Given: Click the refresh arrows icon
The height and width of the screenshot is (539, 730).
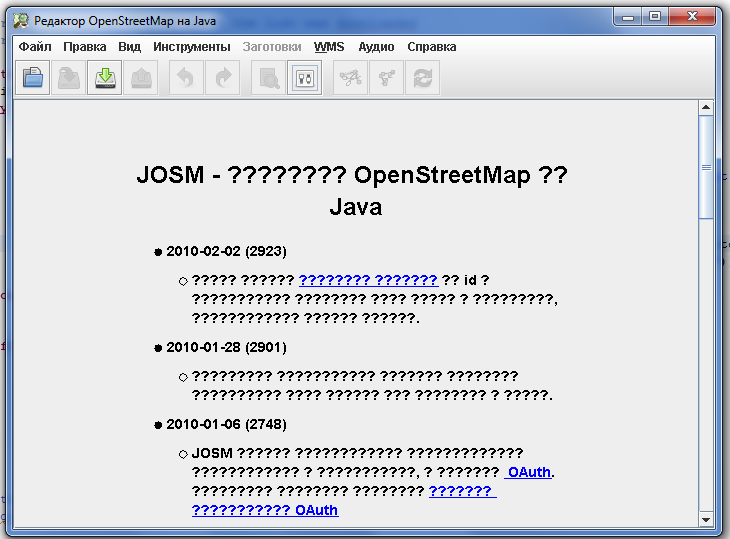Looking at the screenshot, I should 423,78.
